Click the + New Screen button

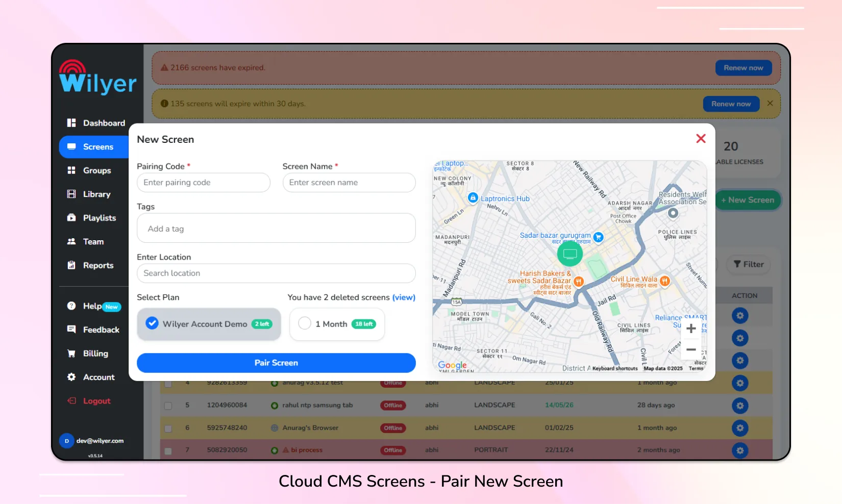(748, 200)
